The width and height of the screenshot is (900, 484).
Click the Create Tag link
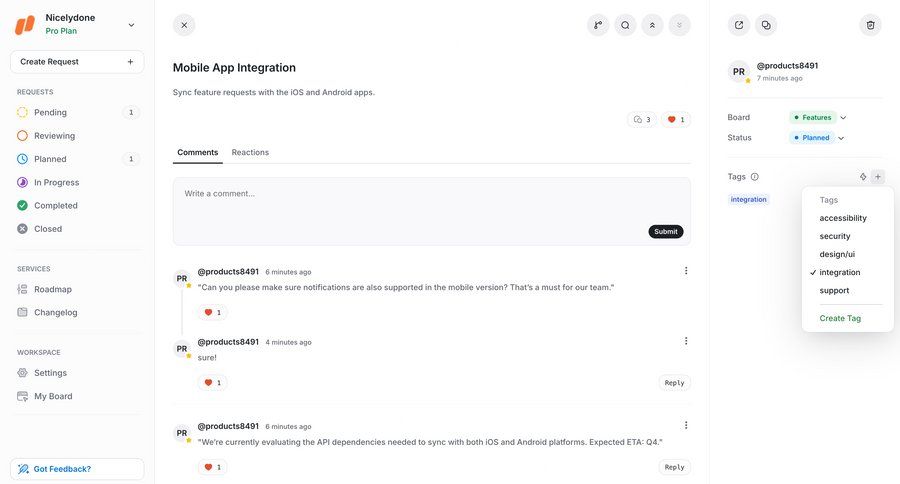840,318
